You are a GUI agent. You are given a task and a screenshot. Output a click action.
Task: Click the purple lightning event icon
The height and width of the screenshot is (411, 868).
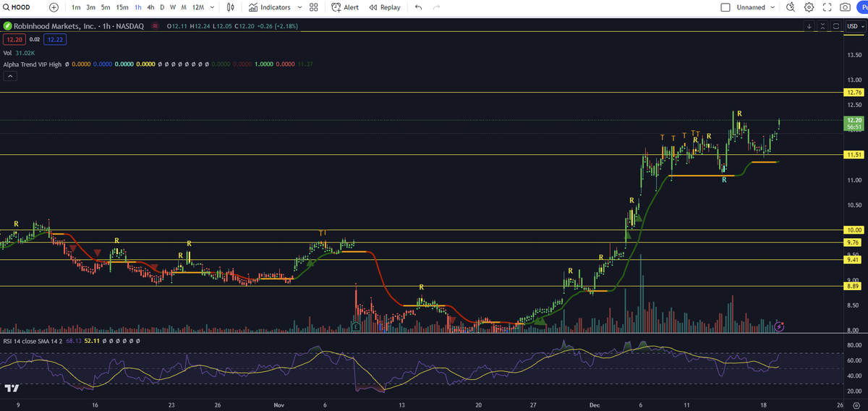(x=779, y=327)
